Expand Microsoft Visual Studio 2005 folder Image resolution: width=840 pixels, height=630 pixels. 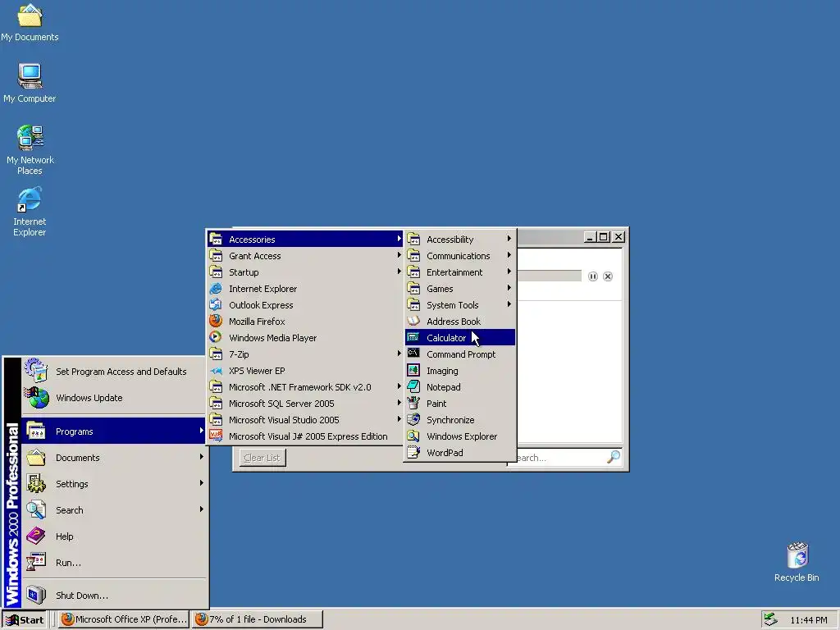click(305, 420)
